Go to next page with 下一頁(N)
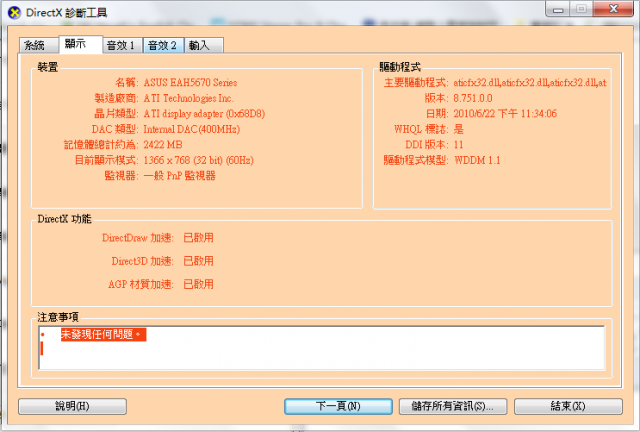Viewport: 640px width, 432px height. click(338, 406)
